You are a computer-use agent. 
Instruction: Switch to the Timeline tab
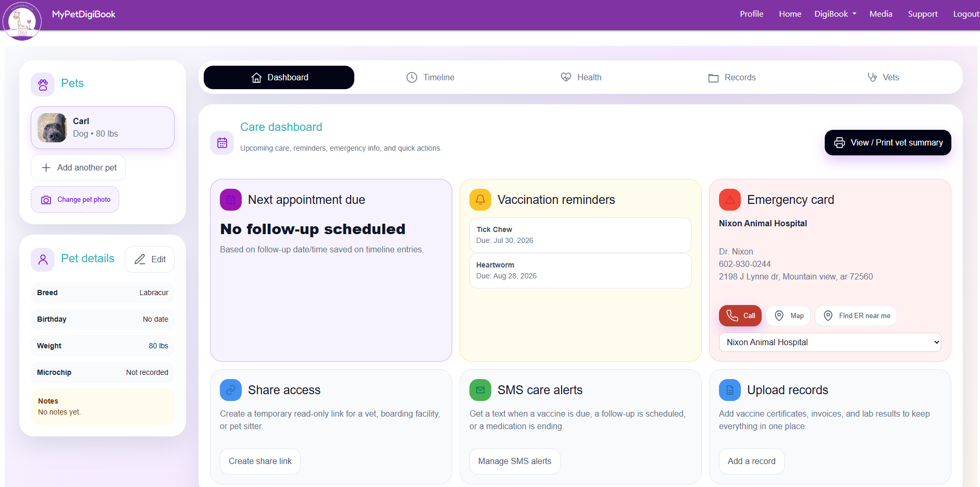[430, 78]
